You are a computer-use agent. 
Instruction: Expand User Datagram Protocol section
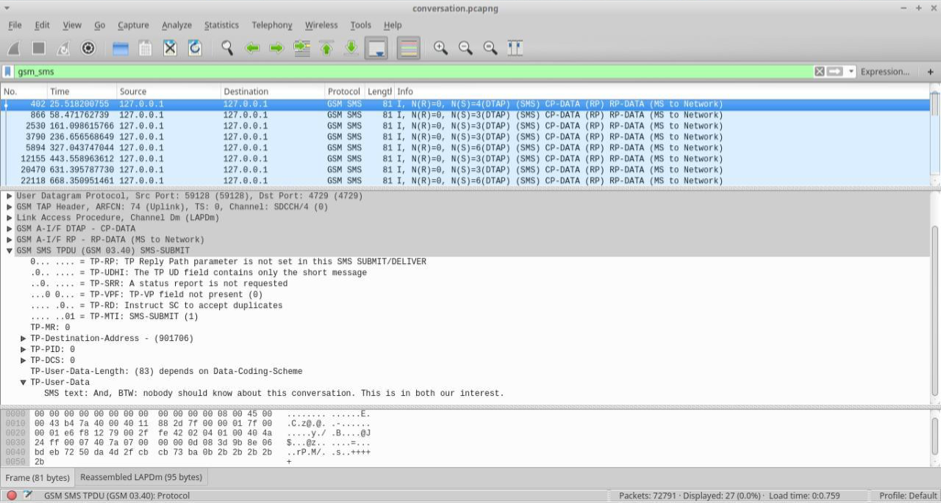[9, 196]
